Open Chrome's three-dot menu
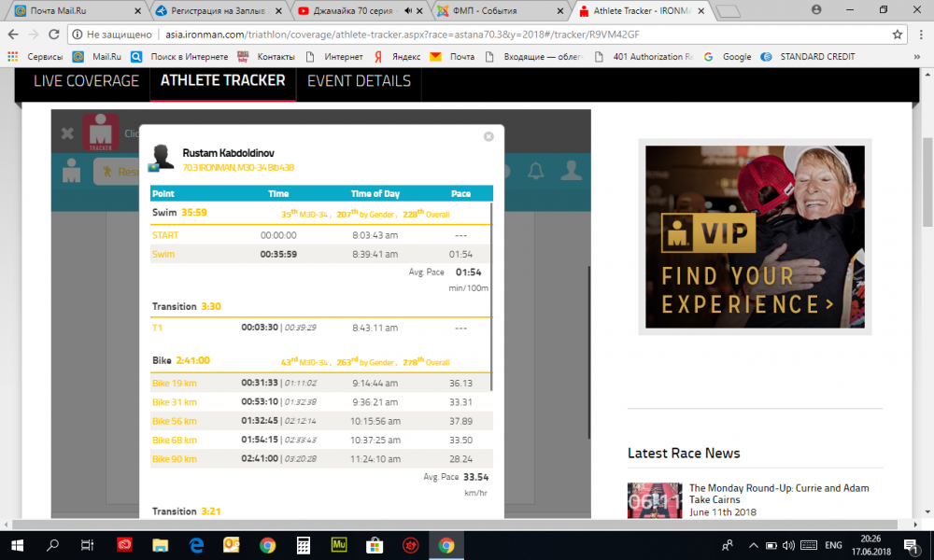 click(919, 35)
